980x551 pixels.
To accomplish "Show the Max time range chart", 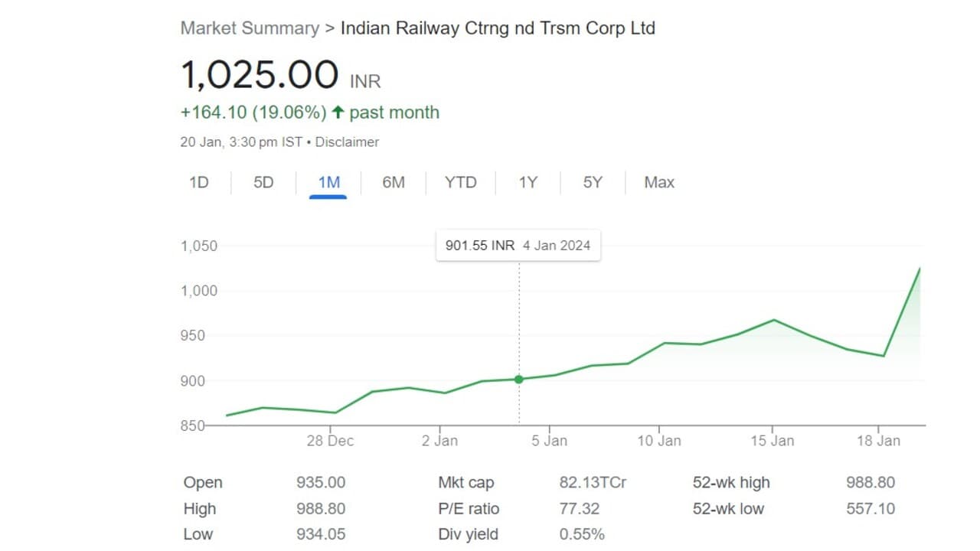I will [x=659, y=182].
